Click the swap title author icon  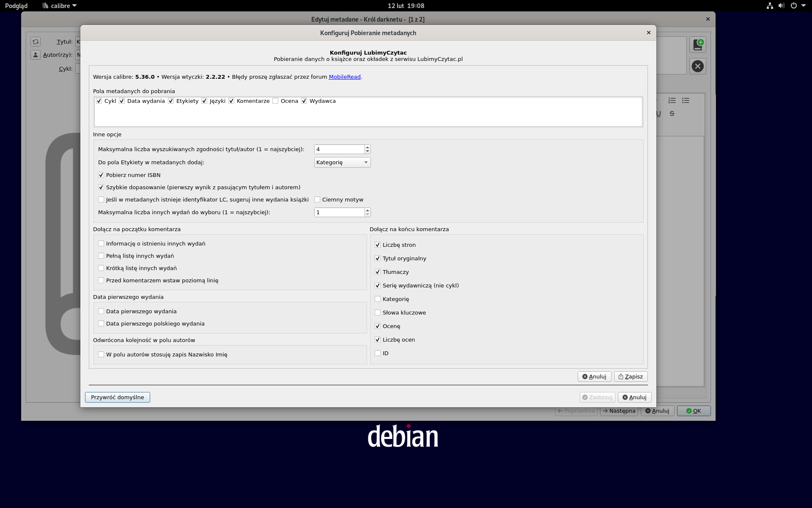coord(36,41)
